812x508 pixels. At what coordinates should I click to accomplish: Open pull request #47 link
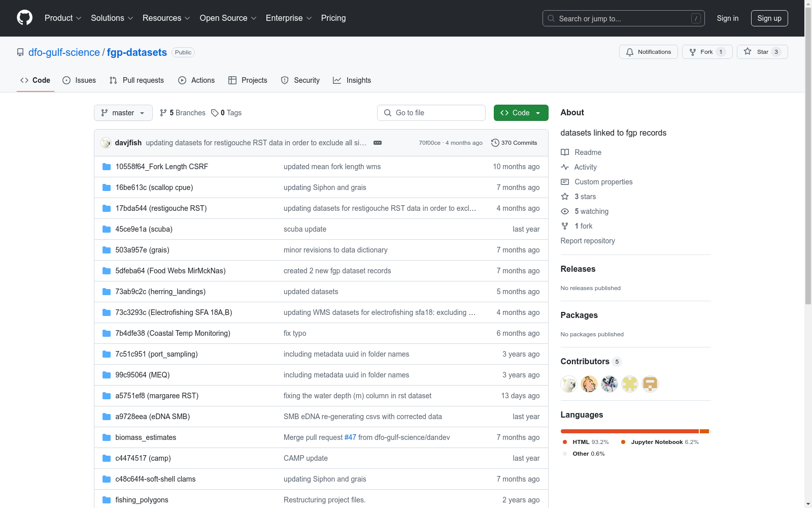point(350,437)
